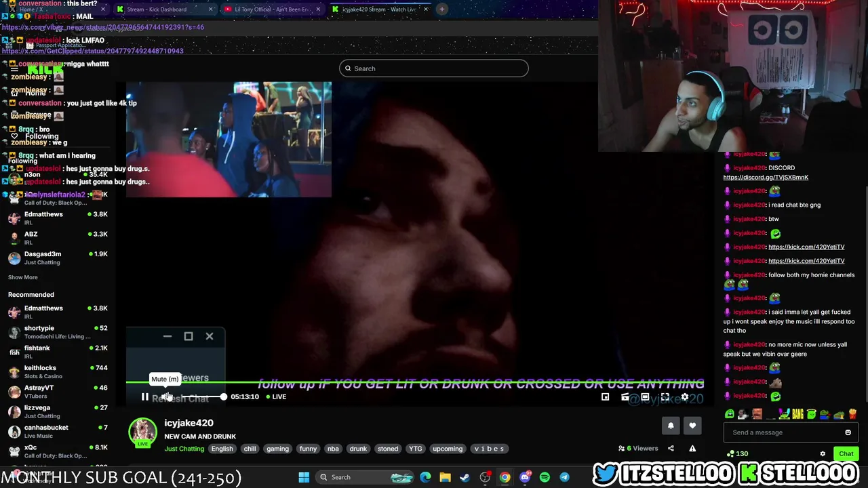The width and height of the screenshot is (868, 488).
Task: Open fishtank channel in sidebar
Action: (x=57, y=352)
